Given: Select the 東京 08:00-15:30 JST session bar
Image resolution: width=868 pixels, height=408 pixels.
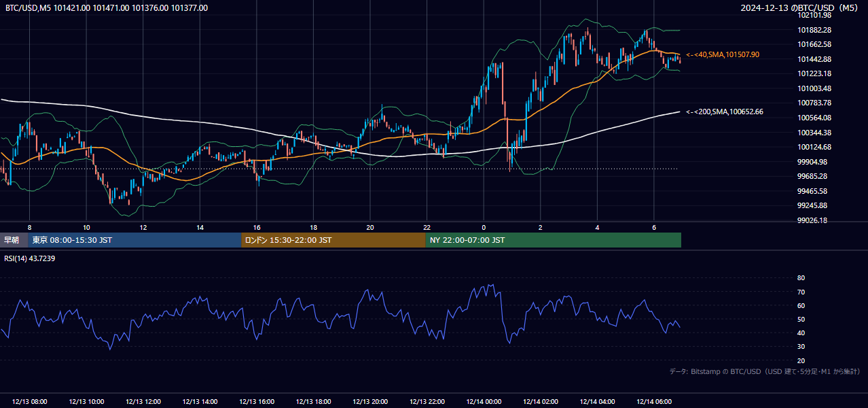Looking at the screenshot, I should pos(134,240).
